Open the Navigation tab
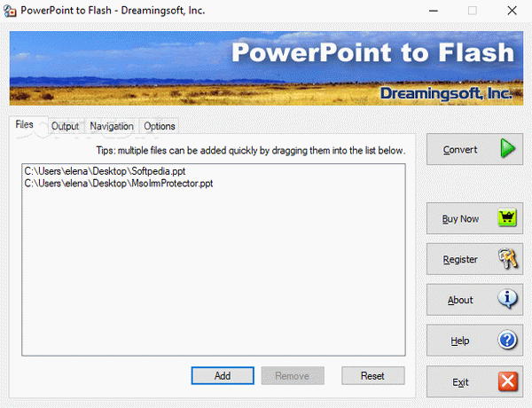This screenshot has height=408, width=532. [112, 126]
